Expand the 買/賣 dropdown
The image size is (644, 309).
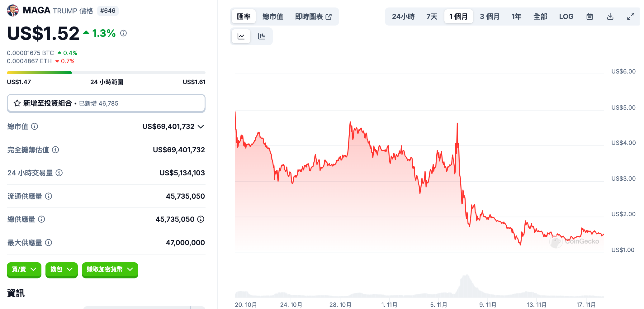click(x=24, y=269)
